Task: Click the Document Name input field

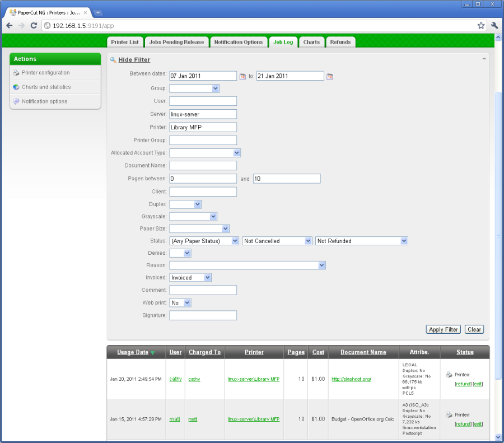Action: pyautogui.click(x=203, y=166)
